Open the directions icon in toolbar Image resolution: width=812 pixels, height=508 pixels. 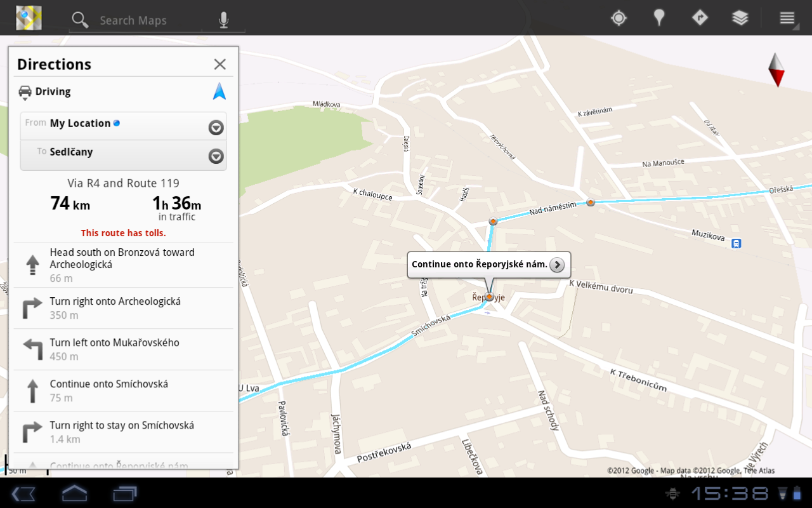(700, 18)
